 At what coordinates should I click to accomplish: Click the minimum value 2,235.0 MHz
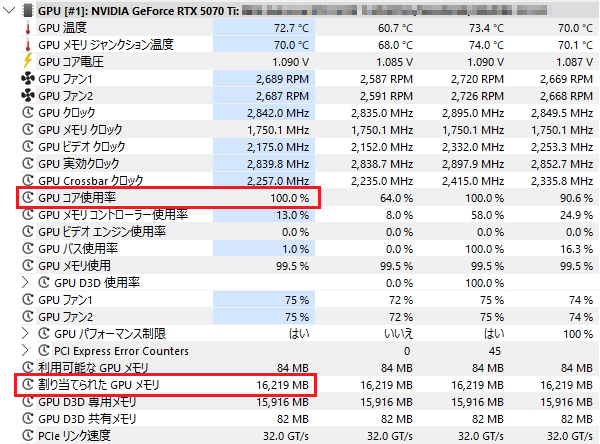pyautogui.click(x=382, y=181)
